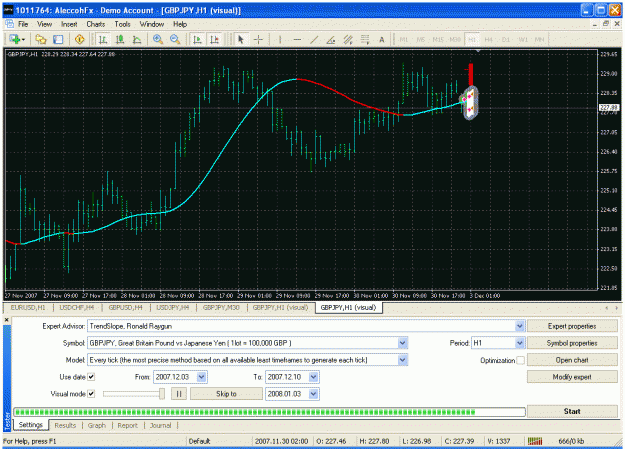Click the yellow Expert Advisors icon
This screenshot has height=449, width=625.
click(80, 39)
